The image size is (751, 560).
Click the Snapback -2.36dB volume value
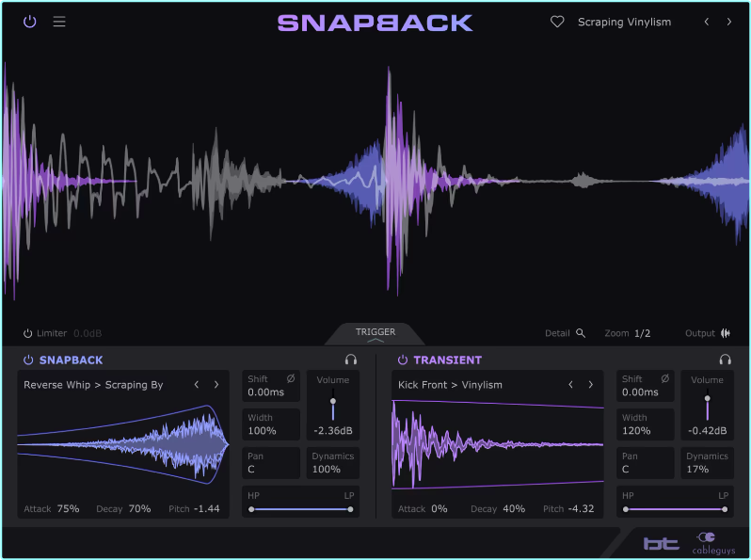tap(333, 431)
